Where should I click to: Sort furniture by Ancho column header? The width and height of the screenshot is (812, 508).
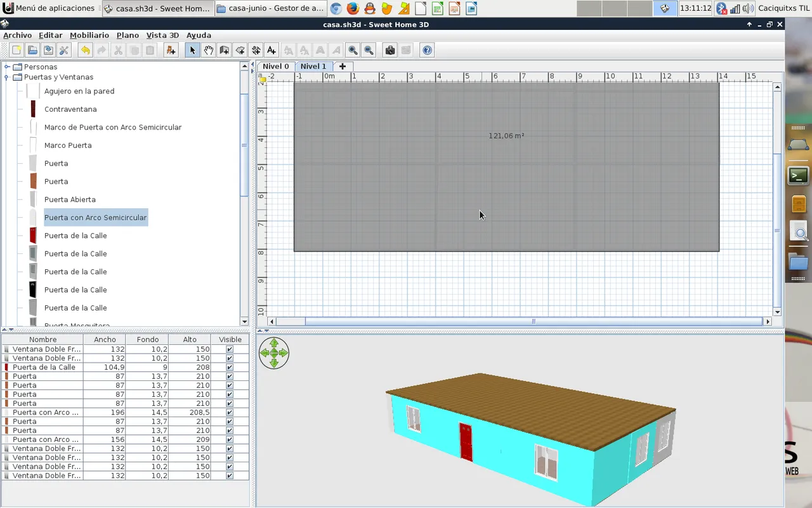click(105, 340)
